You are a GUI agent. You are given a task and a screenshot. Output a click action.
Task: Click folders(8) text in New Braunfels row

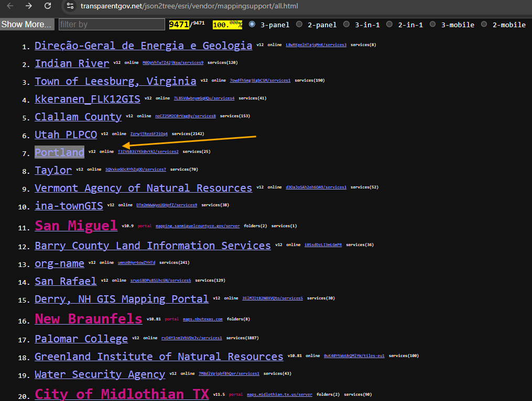tap(238, 319)
